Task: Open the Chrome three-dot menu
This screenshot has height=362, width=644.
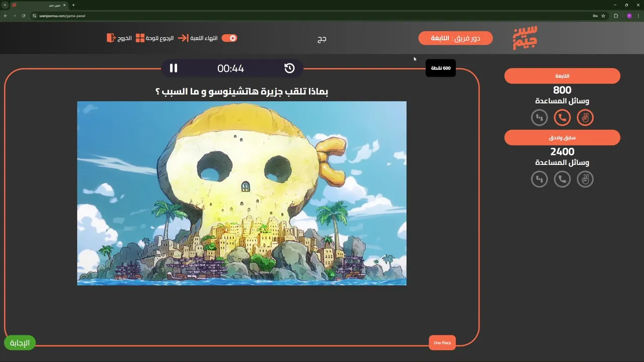Action: 638,16
